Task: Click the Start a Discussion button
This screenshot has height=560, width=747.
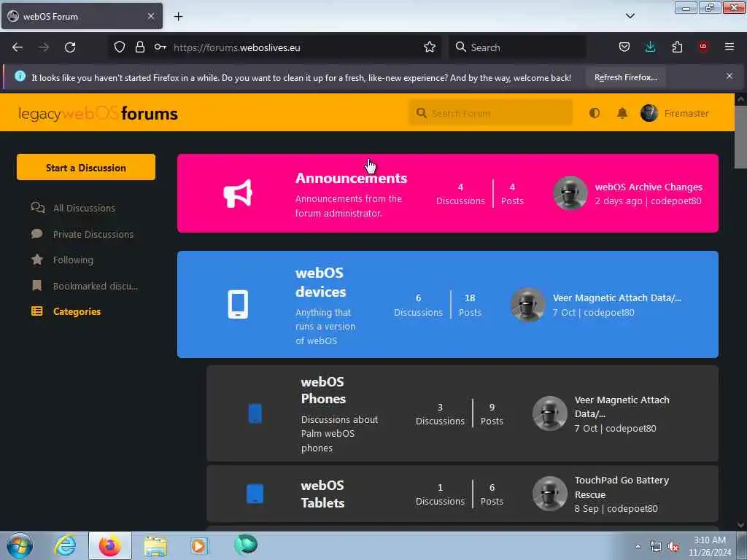Action: [x=86, y=167]
